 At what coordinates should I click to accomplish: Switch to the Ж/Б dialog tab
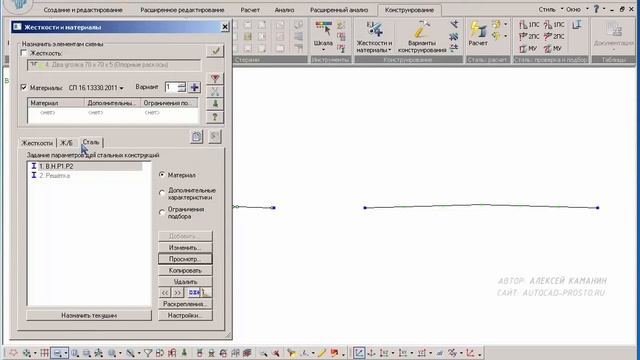[67, 143]
